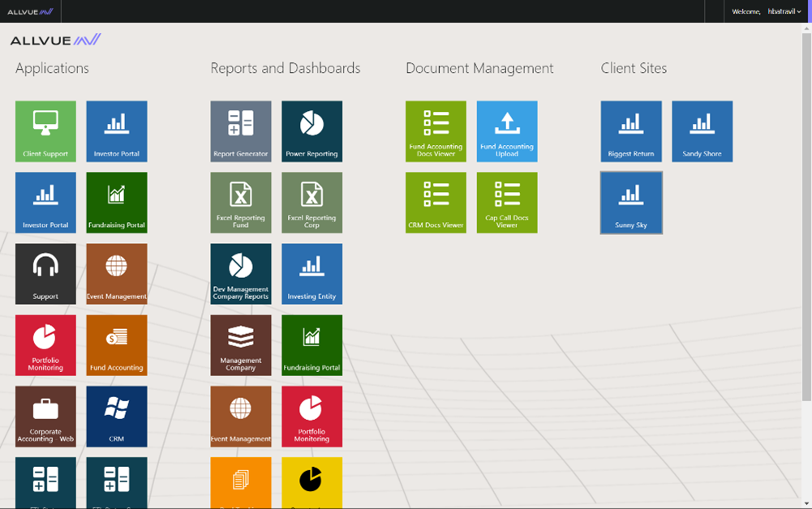Open the Report Generator tile
Viewport: 812px width, 509px height.
241,131
